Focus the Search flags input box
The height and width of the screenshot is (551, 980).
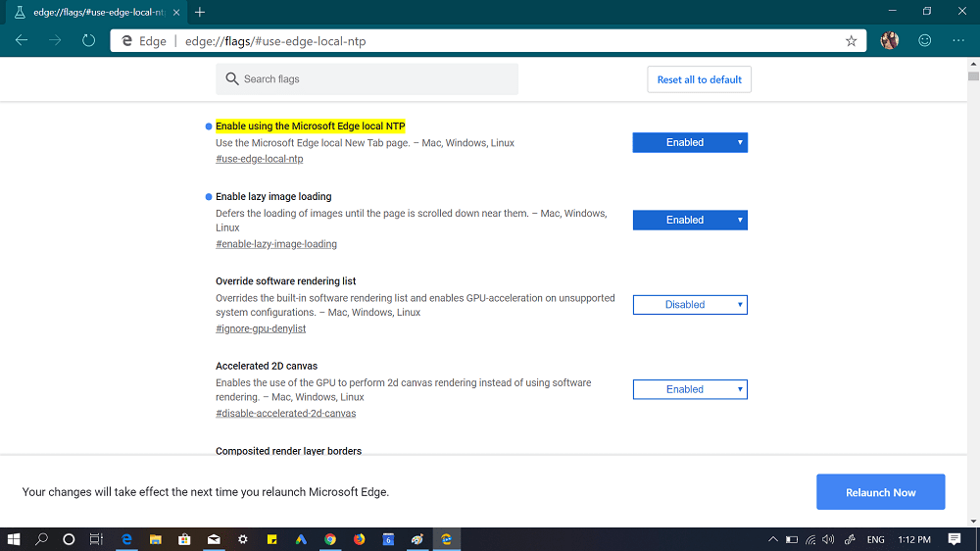(x=367, y=78)
